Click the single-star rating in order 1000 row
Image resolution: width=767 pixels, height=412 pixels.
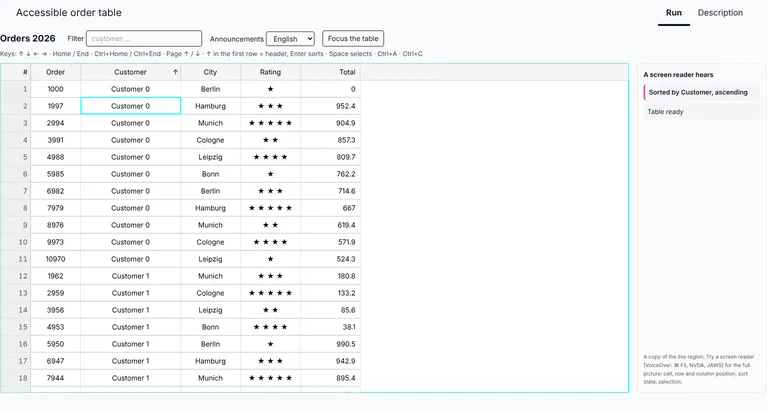click(270, 89)
